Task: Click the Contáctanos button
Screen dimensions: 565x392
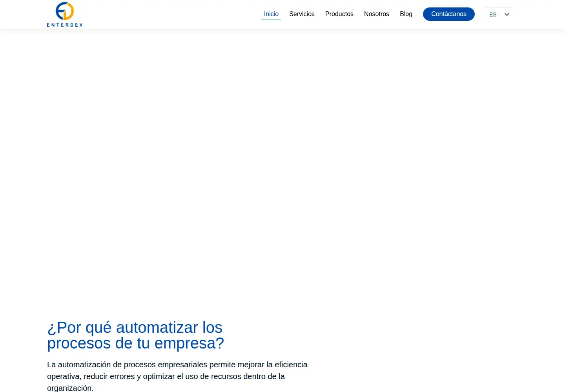Action: [x=449, y=14]
